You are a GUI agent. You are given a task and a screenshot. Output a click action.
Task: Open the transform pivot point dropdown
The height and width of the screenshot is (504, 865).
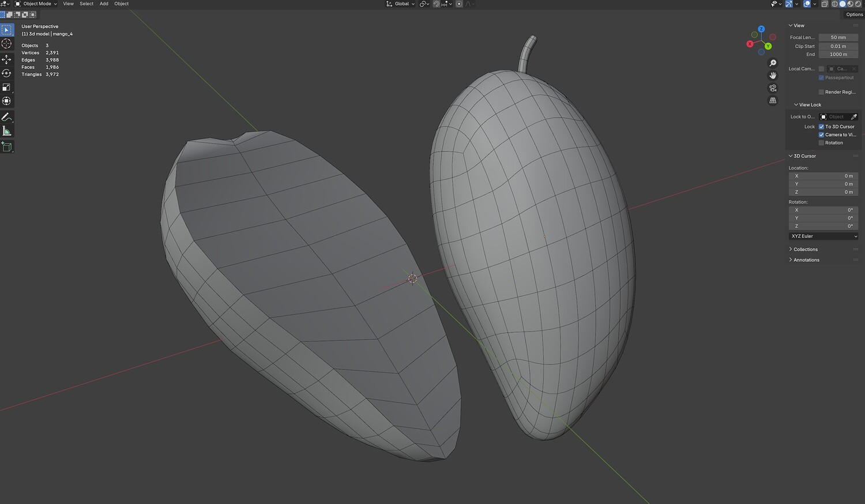pyautogui.click(x=424, y=4)
